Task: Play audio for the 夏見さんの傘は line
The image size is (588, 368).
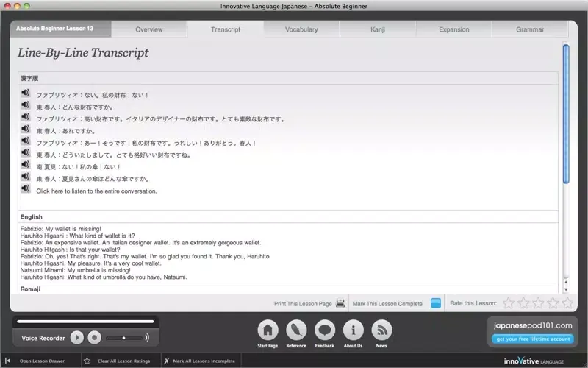Action: pyautogui.click(x=26, y=177)
